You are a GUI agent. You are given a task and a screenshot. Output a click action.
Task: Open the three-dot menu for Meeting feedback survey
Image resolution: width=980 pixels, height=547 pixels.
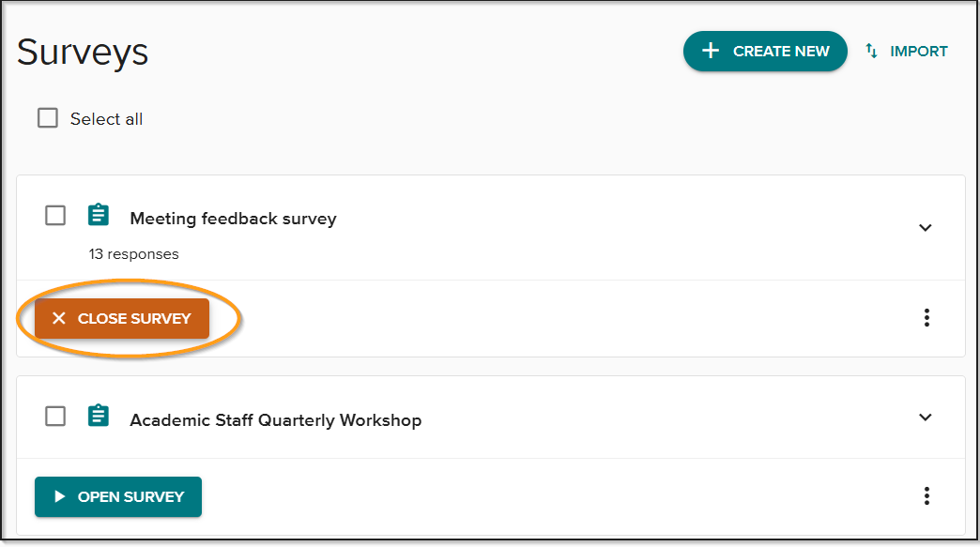pyautogui.click(x=926, y=317)
